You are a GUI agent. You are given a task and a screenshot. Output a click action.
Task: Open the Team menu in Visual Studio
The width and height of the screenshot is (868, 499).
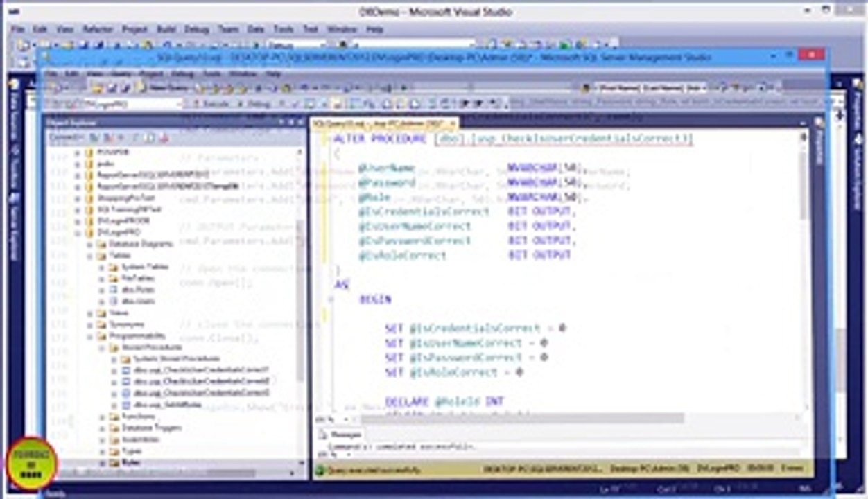[228, 30]
